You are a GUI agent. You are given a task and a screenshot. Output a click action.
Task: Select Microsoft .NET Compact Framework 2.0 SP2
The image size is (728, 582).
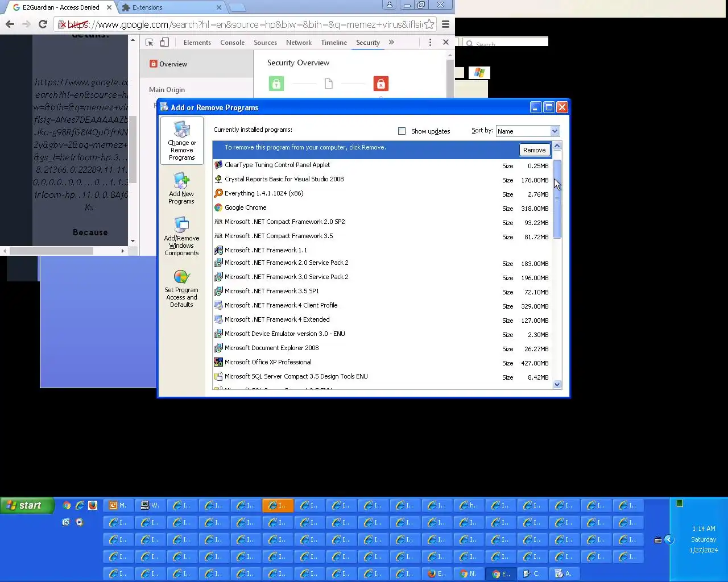pyautogui.click(x=382, y=222)
